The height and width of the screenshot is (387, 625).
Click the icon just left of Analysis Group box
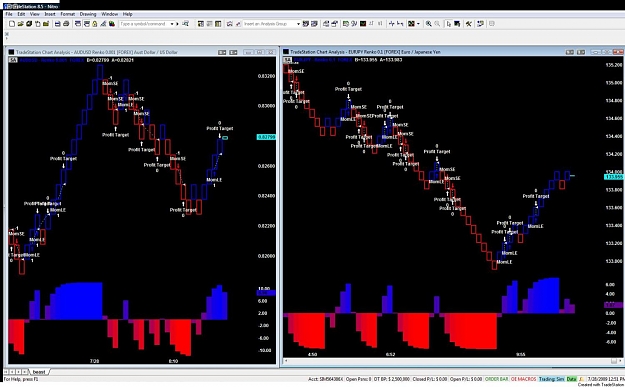tap(238, 24)
